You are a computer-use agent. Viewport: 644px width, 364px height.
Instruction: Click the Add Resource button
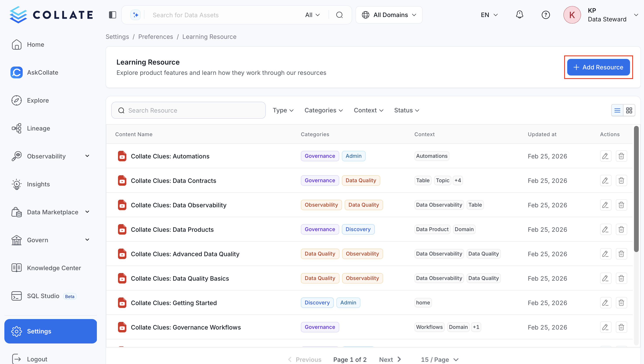click(598, 67)
